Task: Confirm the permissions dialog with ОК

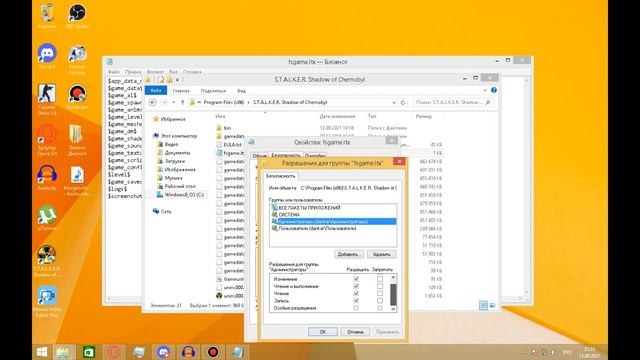Action: [x=322, y=332]
